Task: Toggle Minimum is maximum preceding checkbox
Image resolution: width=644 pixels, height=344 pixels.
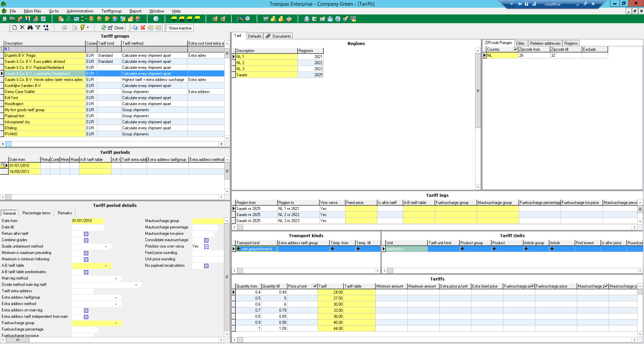Action: pos(86,253)
